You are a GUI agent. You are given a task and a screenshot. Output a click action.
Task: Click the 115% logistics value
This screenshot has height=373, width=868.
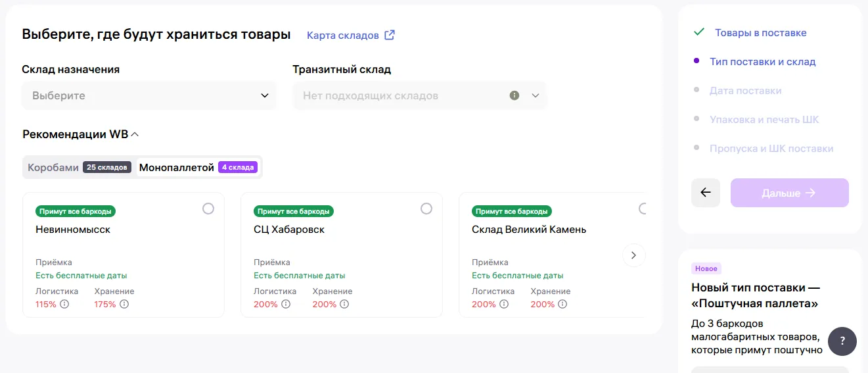tap(46, 304)
